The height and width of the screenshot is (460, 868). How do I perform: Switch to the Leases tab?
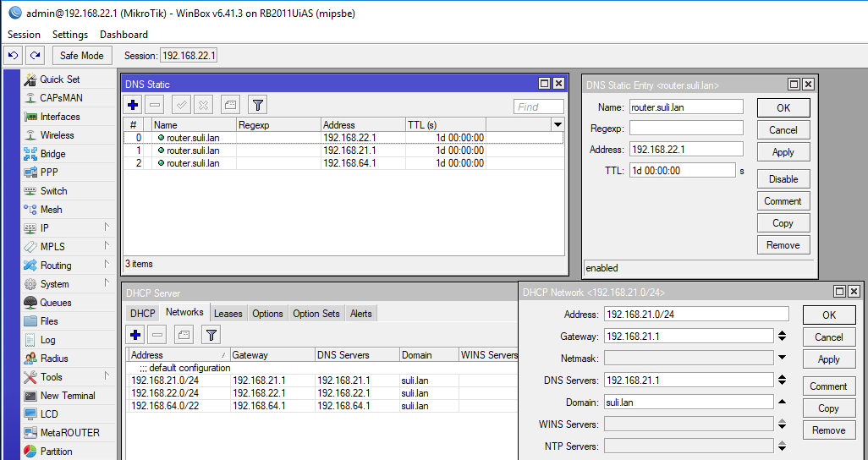[228, 314]
